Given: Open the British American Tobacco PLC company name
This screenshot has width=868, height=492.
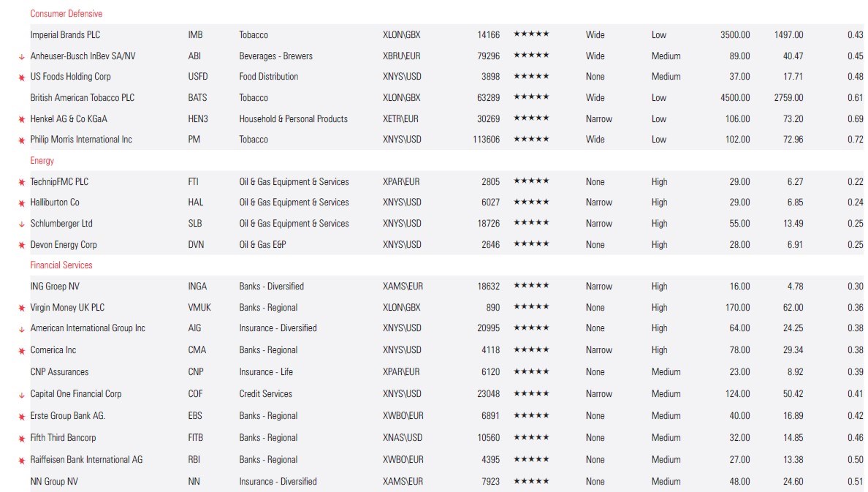Looking at the screenshot, I should click(83, 98).
